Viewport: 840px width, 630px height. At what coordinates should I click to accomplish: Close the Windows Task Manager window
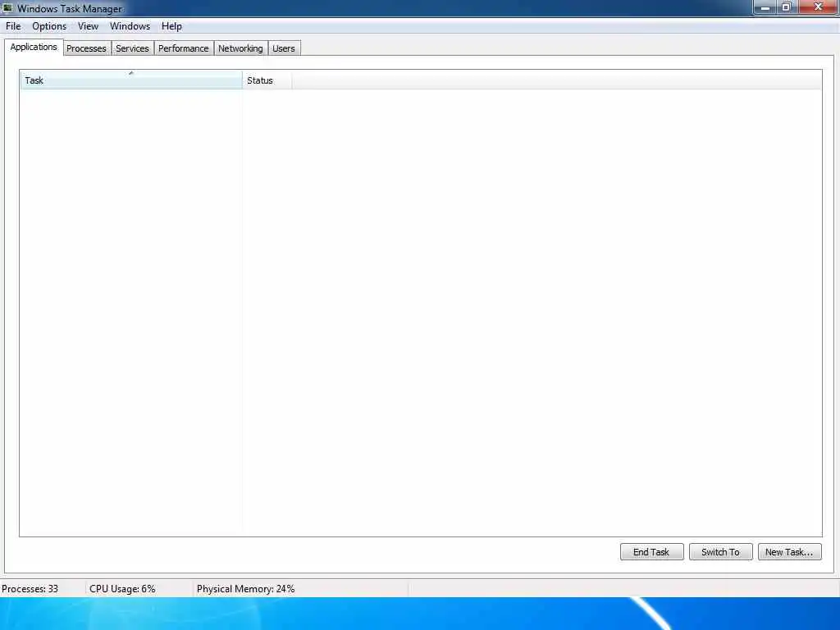(818, 7)
